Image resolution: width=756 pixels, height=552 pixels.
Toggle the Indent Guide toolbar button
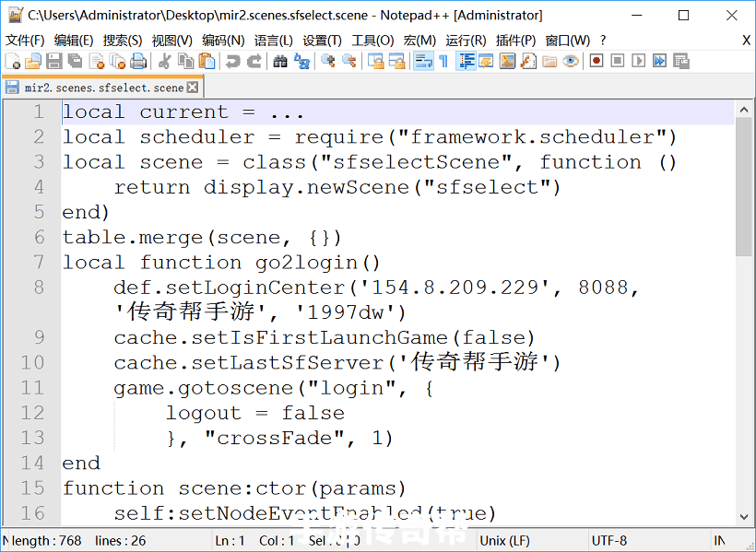pos(466,62)
